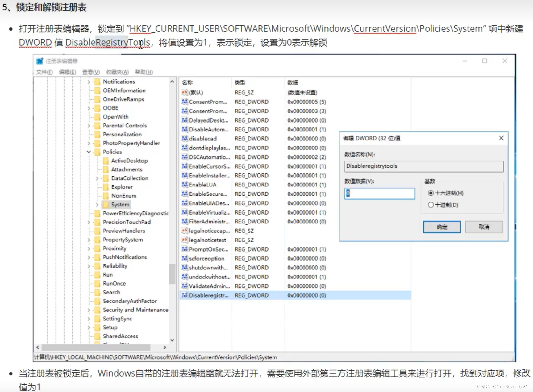
Task: Click the string icon beside legalnoticecap...
Action: pyautogui.click(x=185, y=231)
